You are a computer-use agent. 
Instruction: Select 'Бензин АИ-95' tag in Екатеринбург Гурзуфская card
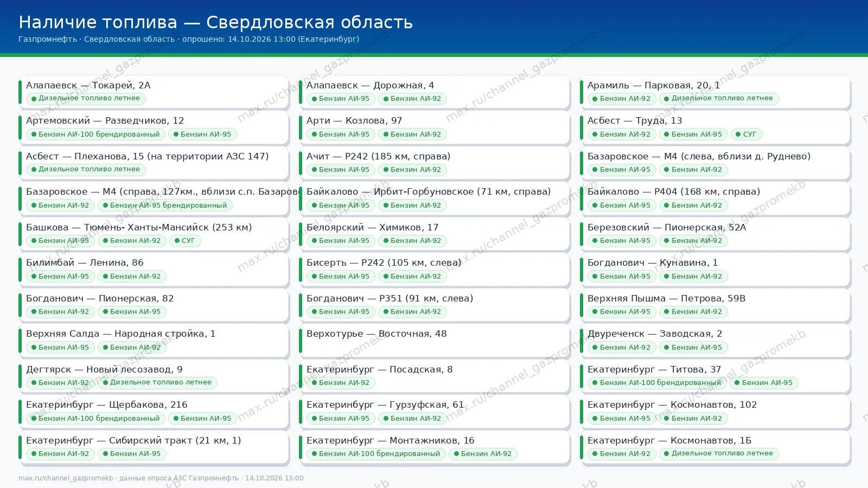coord(341,419)
